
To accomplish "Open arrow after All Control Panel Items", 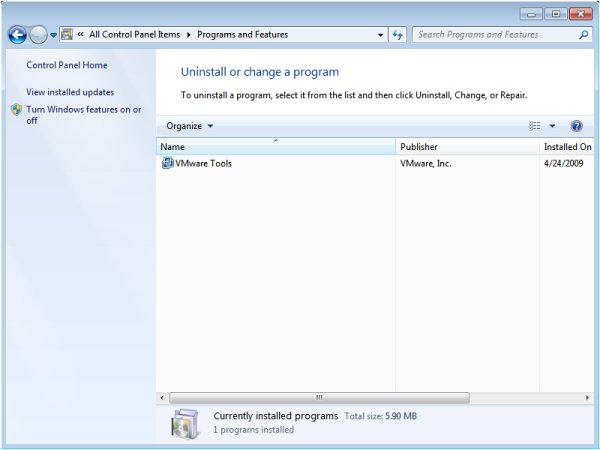I will click(189, 35).
